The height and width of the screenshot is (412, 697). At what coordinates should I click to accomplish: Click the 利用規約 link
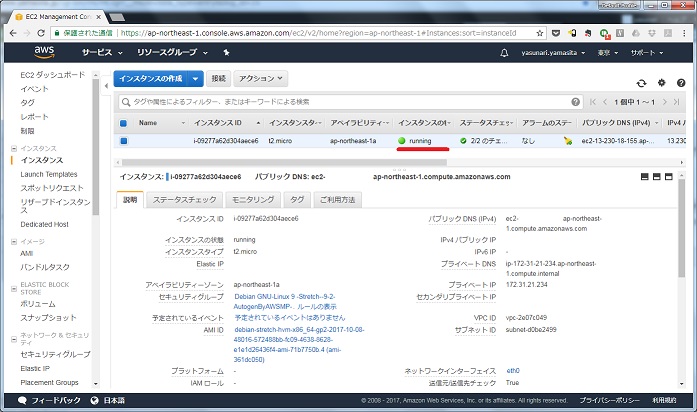tap(664, 400)
